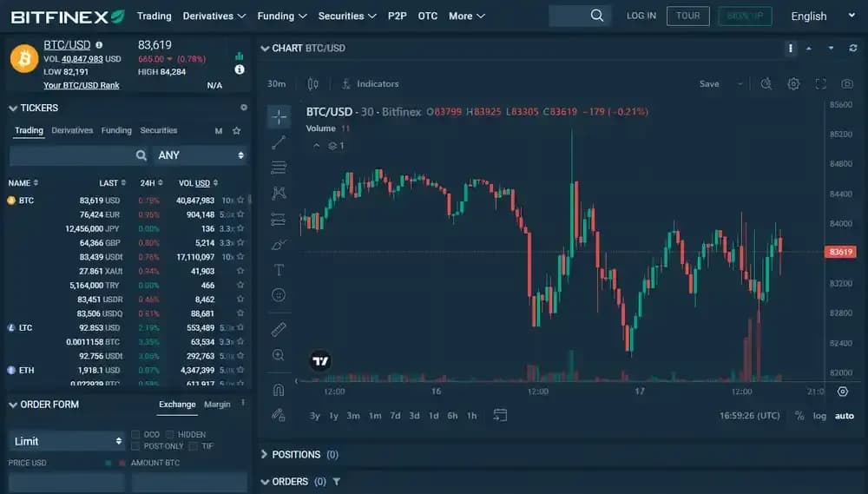868x494 pixels.
Task: Open the chart quick search icon
Action: 766,83
